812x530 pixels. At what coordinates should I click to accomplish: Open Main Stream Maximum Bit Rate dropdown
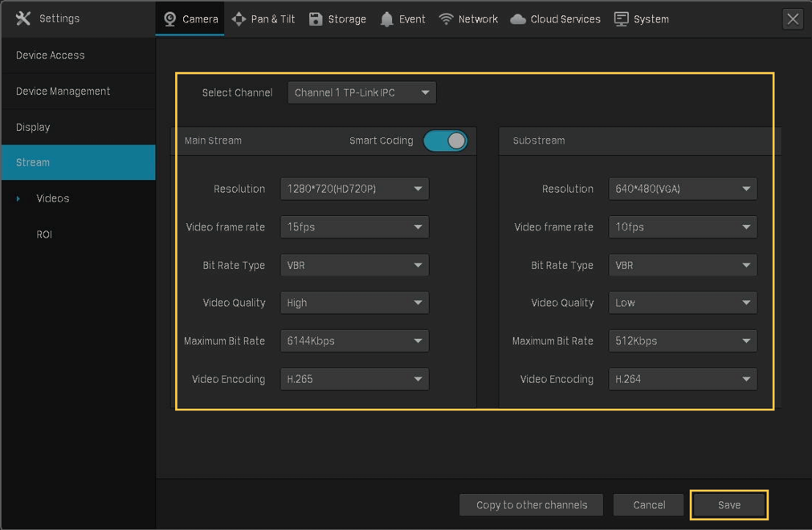(354, 340)
